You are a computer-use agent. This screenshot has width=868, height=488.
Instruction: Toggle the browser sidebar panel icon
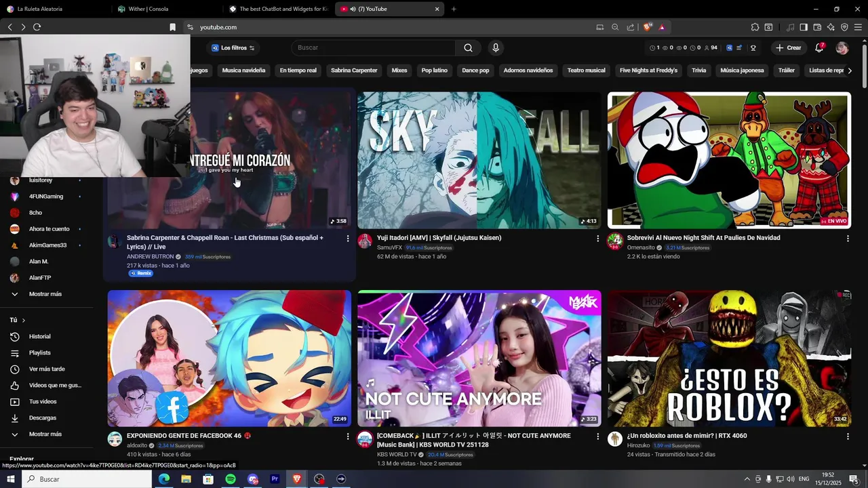point(804,27)
